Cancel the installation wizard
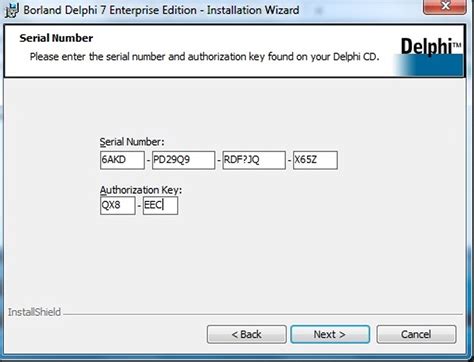The width and height of the screenshot is (474, 362). tap(416, 334)
